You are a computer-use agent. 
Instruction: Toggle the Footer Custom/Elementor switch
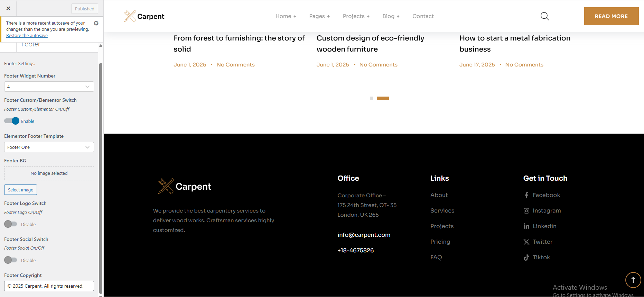(x=11, y=121)
